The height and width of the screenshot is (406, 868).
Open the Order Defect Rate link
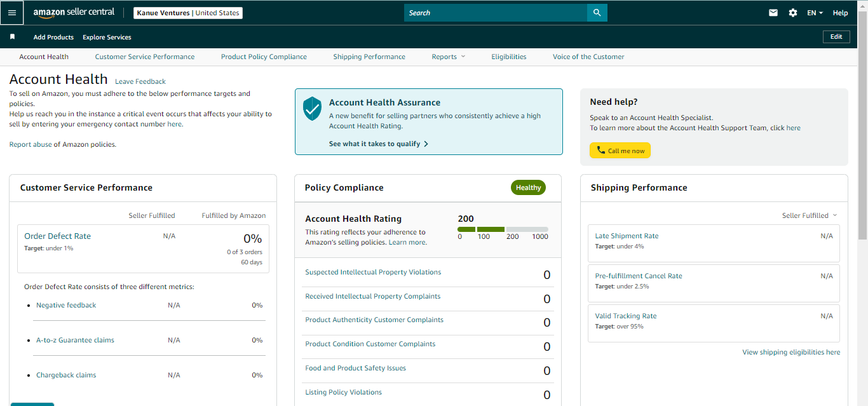click(58, 236)
